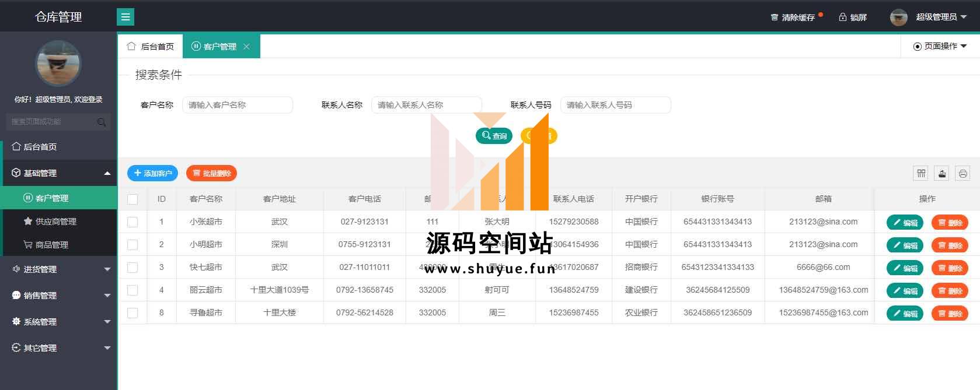Click the green 查询 search button
The height and width of the screenshot is (390, 980).
point(494,136)
